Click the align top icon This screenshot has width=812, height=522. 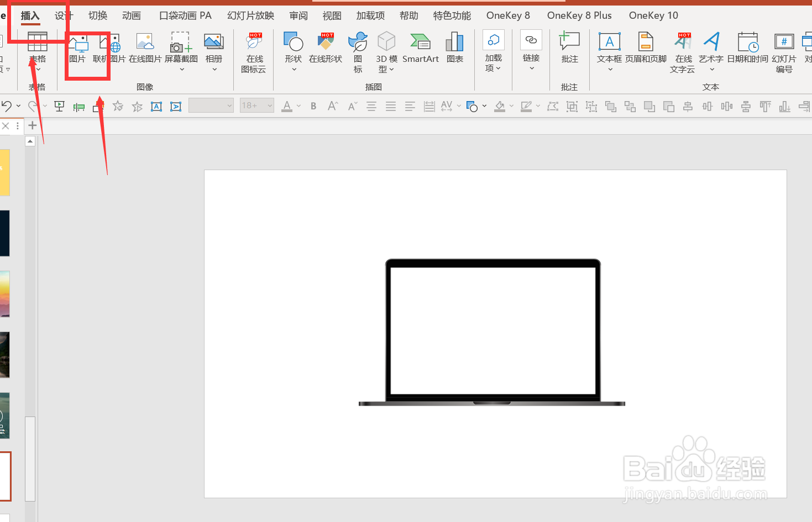coord(766,107)
